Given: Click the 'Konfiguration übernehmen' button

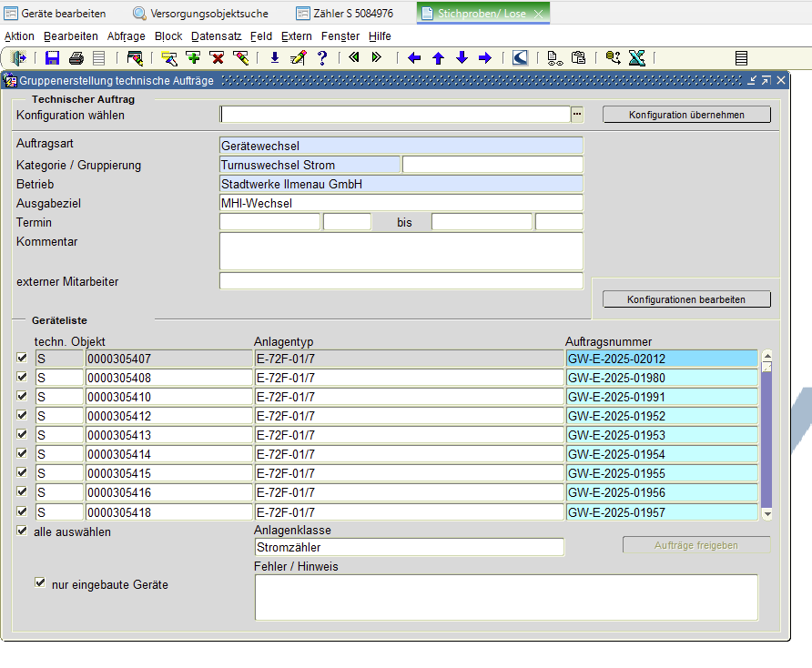Looking at the screenshot, I should (x=686, y=115).
